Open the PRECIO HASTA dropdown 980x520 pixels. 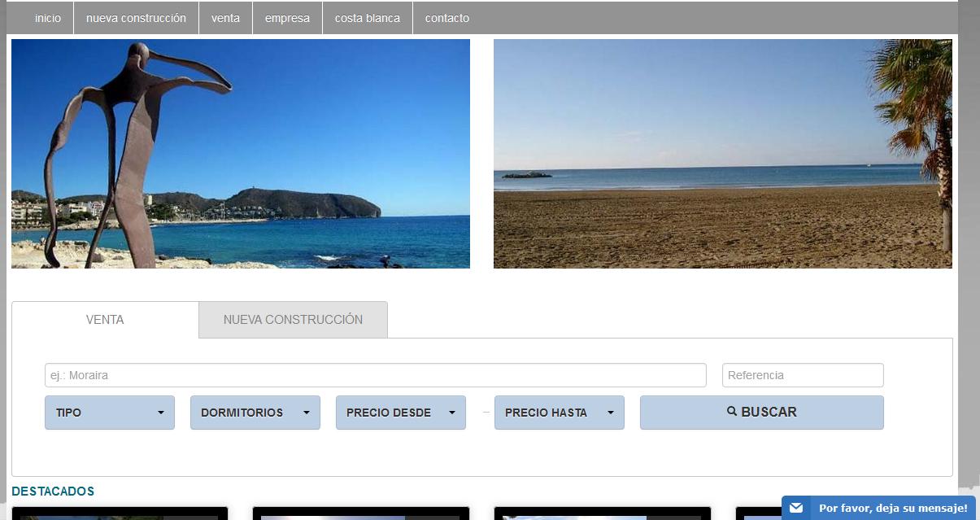560,413
